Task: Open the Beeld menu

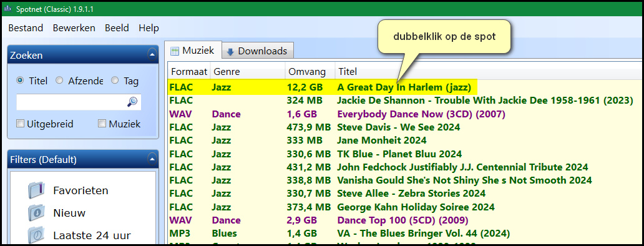Action: coord(117,28)
